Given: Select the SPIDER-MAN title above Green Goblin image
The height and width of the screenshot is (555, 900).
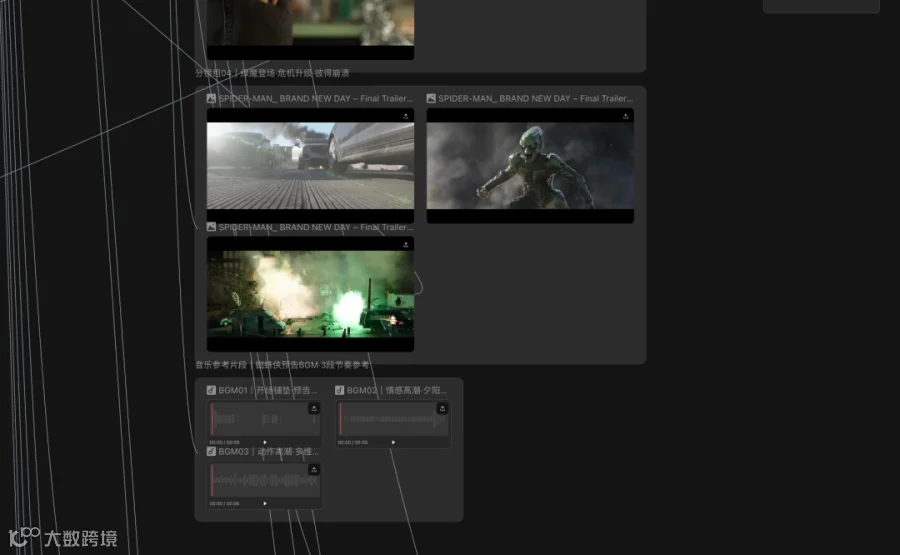Looking at the screenshot, I should click(536, 99).
